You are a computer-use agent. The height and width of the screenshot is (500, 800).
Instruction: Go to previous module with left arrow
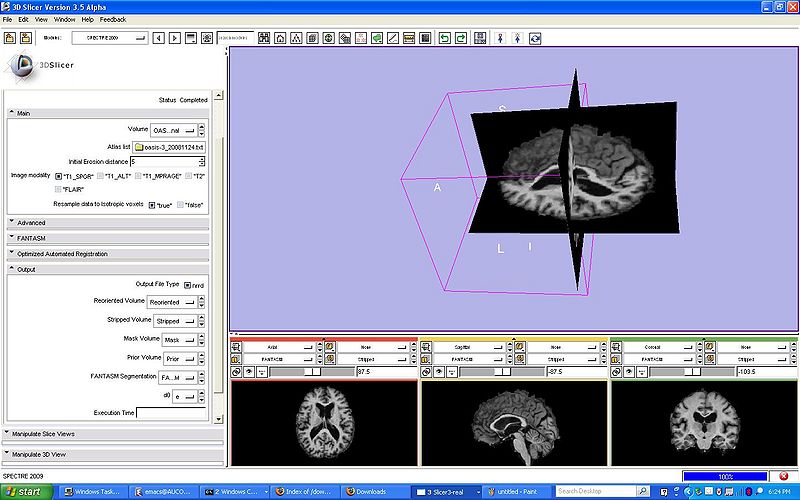158,38
